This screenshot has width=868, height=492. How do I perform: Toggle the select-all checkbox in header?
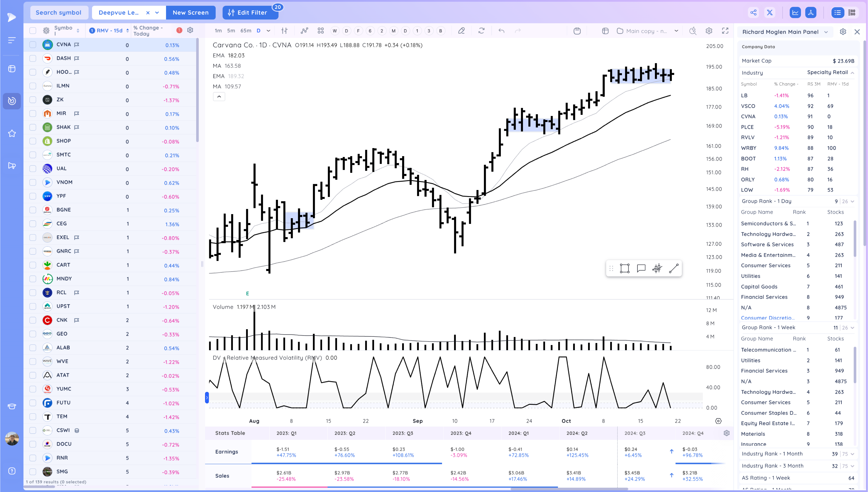click(x=33, y=31)
